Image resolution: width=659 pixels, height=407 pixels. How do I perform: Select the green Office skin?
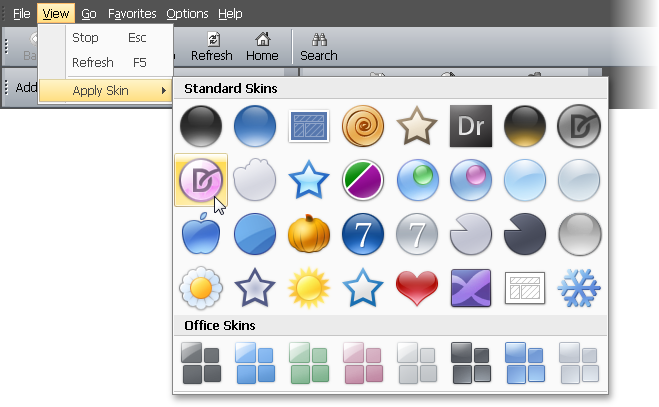click(309, 363)
